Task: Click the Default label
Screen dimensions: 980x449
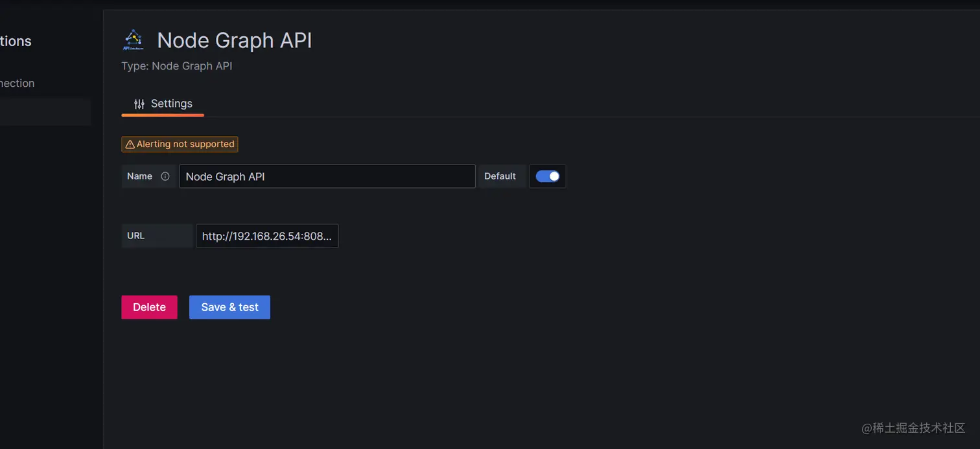Action: coord(500,176)
